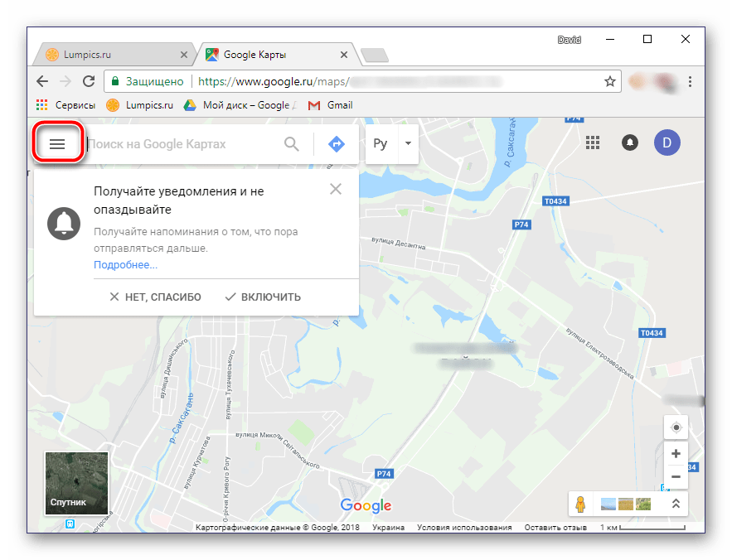Bookmark this page with the star
This screenshot has width=732, height=560.
(x=610, y=82)
